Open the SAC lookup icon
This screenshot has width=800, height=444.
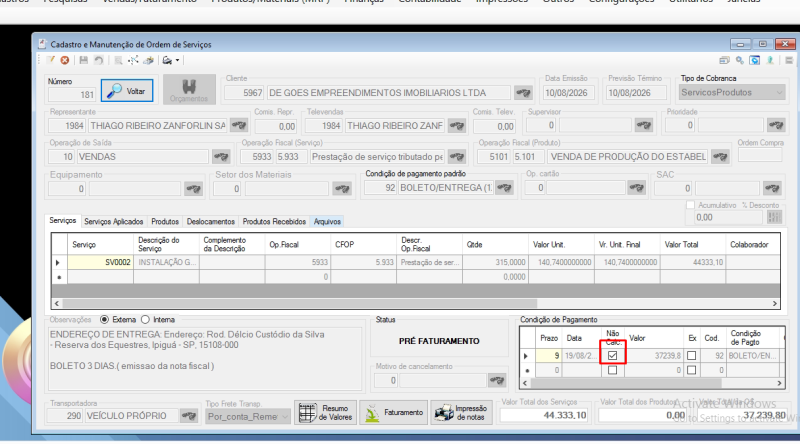coord(772,188)
